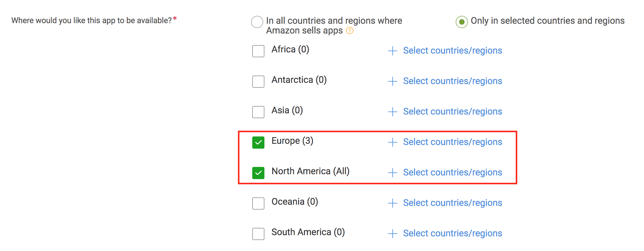Screen dimensions: 644x251
Task: Check the Africa checkbox
Action: (258, 51)
